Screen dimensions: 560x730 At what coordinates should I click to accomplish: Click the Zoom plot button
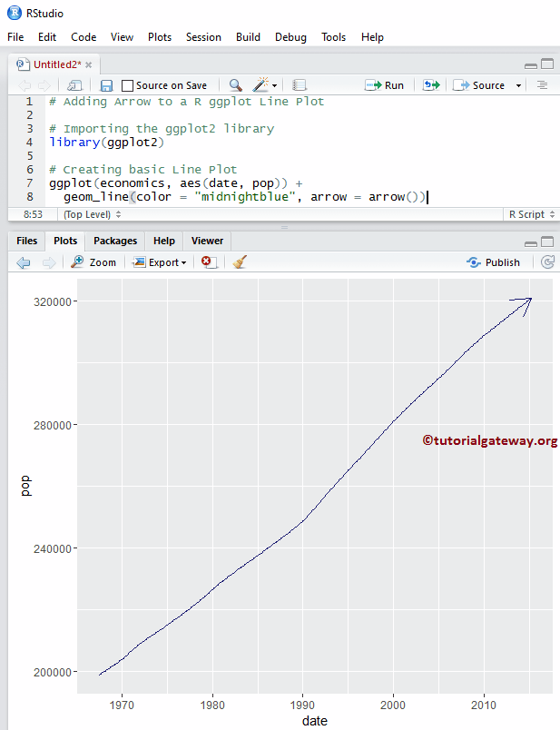pyautogui.click(x=93, y=262)
